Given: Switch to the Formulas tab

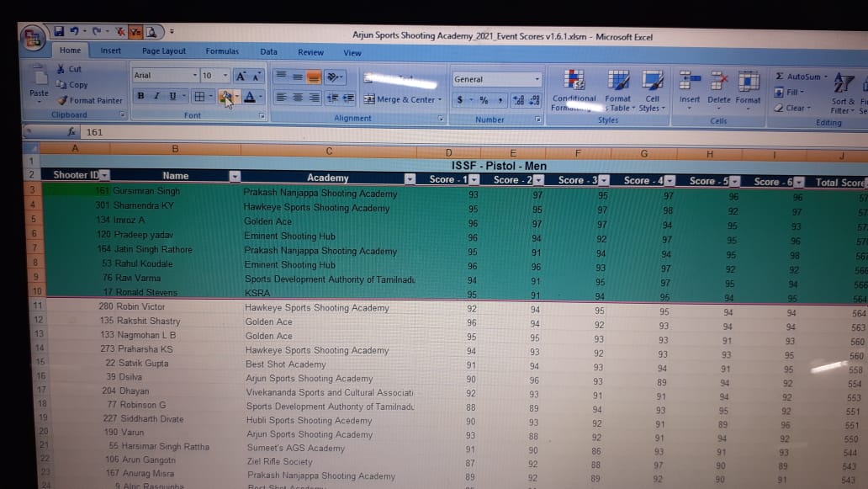Looking at the screenshot, I should coord(222,51).
